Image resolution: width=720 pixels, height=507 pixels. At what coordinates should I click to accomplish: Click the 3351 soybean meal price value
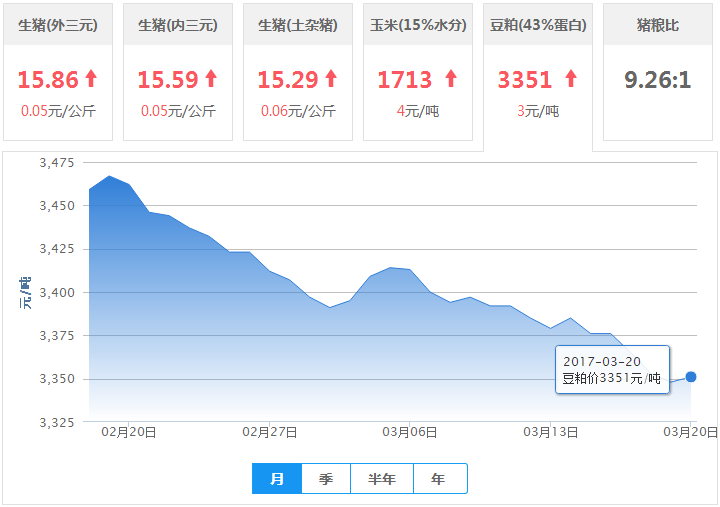click(x=524, y=79)
